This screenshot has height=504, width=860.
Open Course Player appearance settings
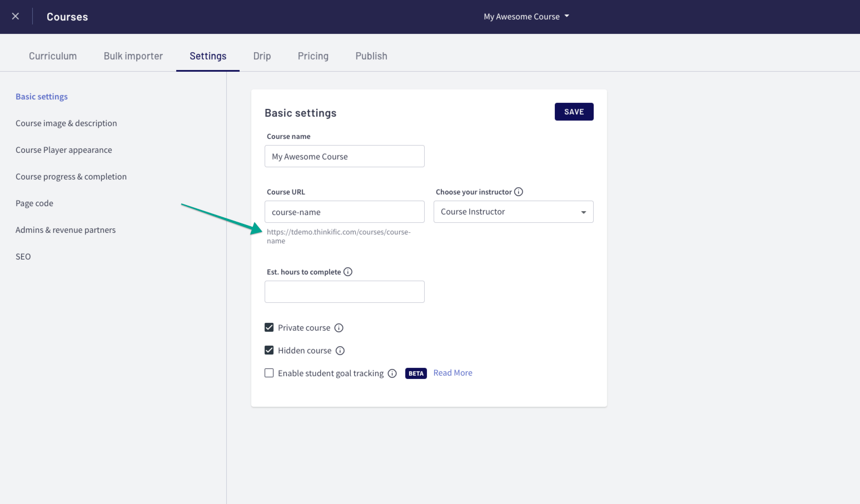64,150
